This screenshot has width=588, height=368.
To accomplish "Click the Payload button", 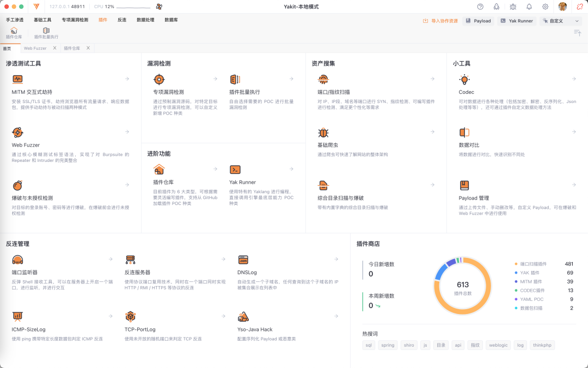I will [x=478, y=21].
